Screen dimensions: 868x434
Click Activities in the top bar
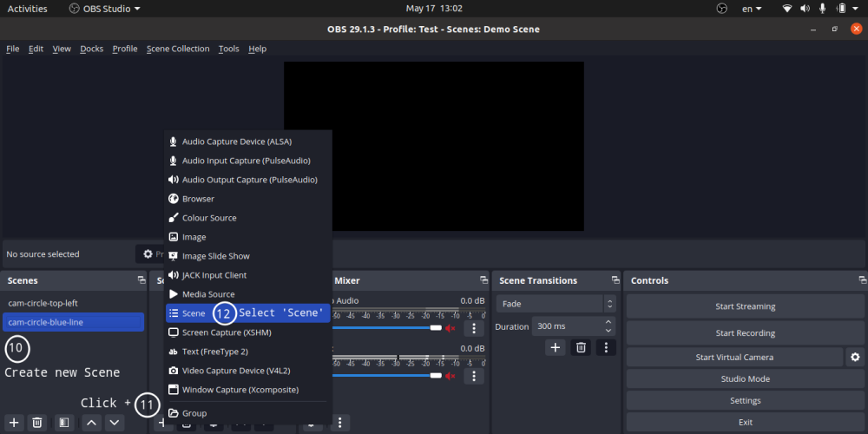27,9
